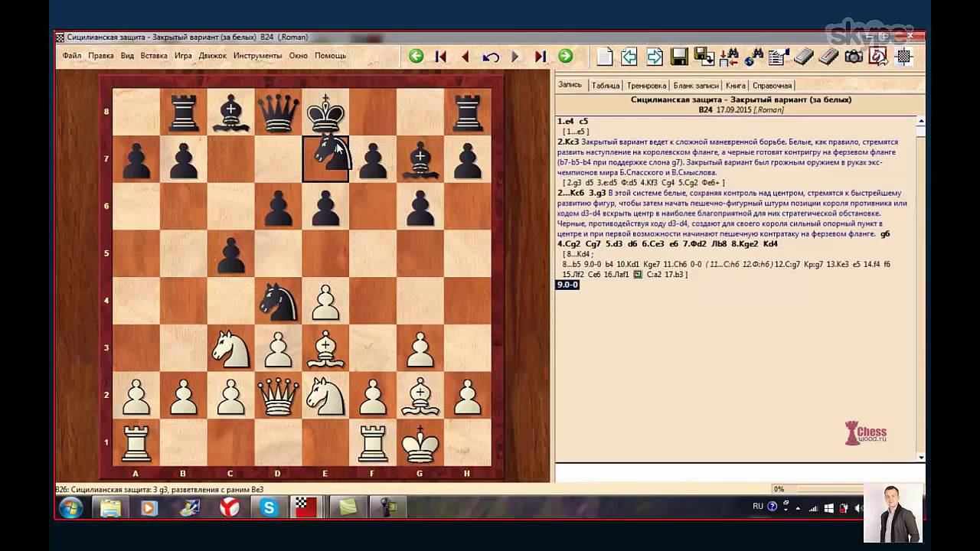Open the Тренировка tab

(x=647, y=86)
